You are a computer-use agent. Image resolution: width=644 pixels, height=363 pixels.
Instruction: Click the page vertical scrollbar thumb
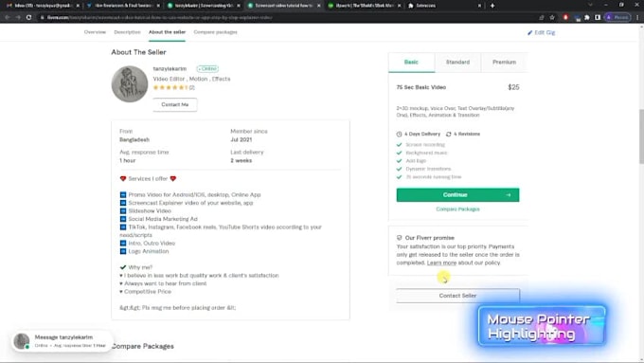coord(641,136)
